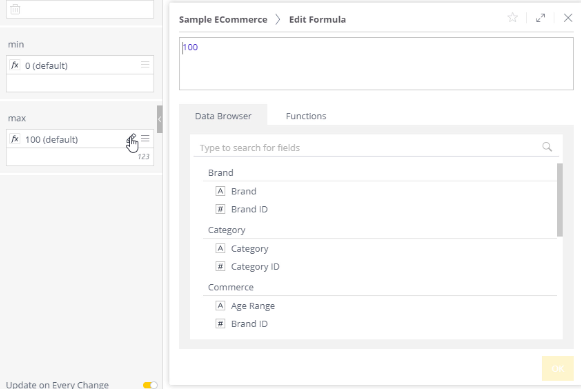Click inside the formula text editor

tap(376, 63)
